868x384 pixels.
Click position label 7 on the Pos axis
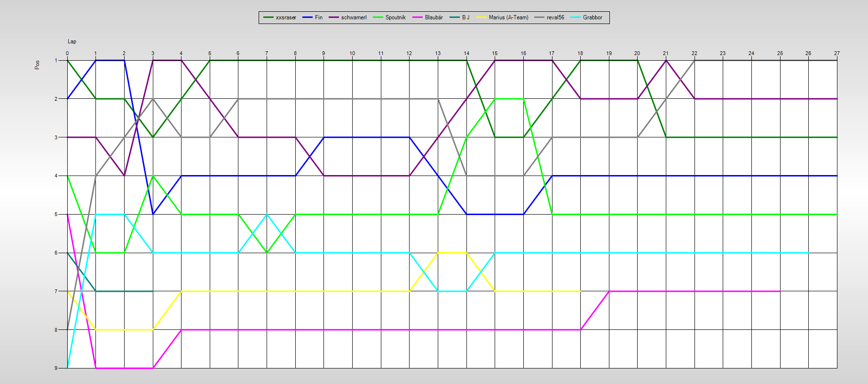(56, 291)
